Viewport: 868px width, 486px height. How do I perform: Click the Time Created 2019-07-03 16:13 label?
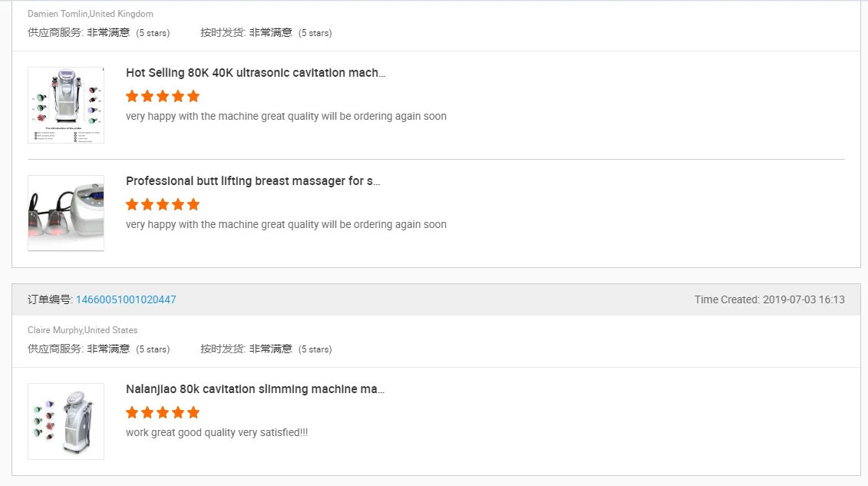point(770,299)
